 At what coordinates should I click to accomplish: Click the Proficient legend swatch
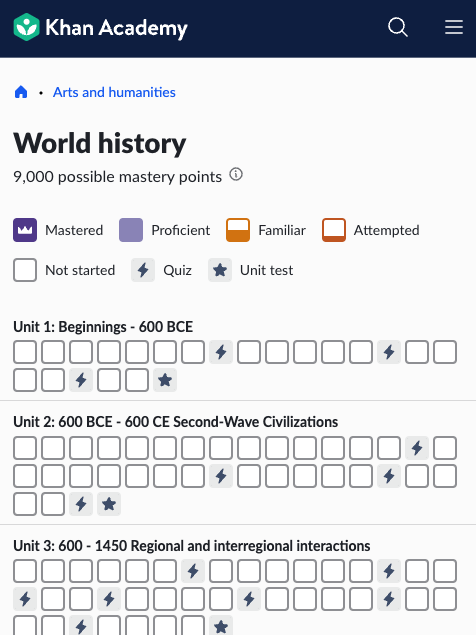(131, 230)
